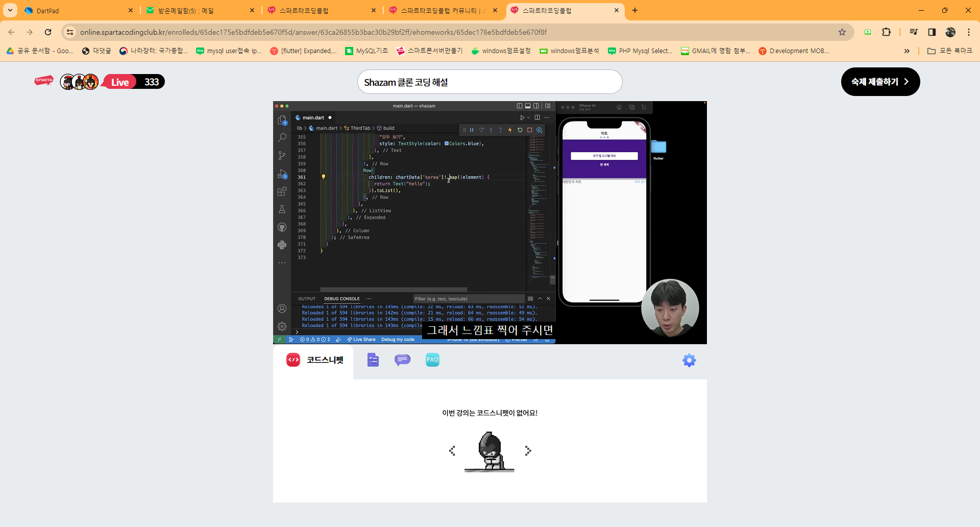This screenshot has height=527, width=980.
Task: Select the 코드스니펫 tab
Action: tap(313, 361)
